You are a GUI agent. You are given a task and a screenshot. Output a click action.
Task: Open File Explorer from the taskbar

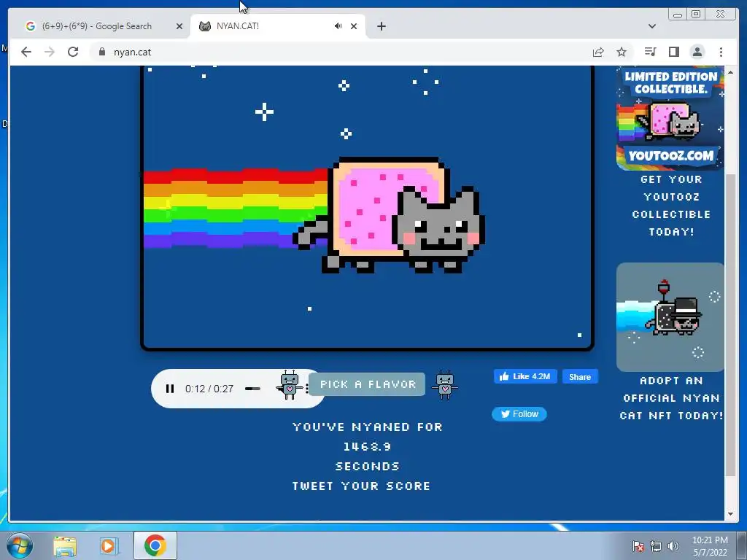65,546
